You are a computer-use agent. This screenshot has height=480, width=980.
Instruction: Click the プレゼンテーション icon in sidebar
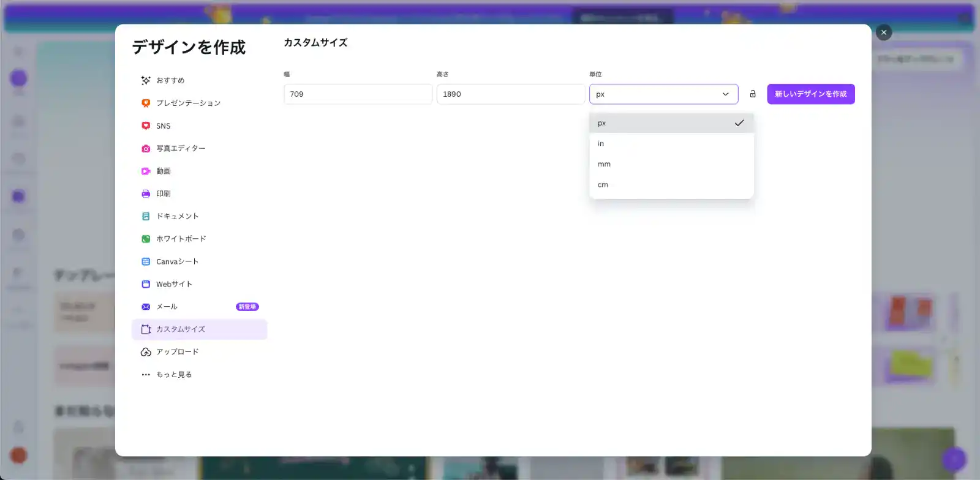click(146, 103)
